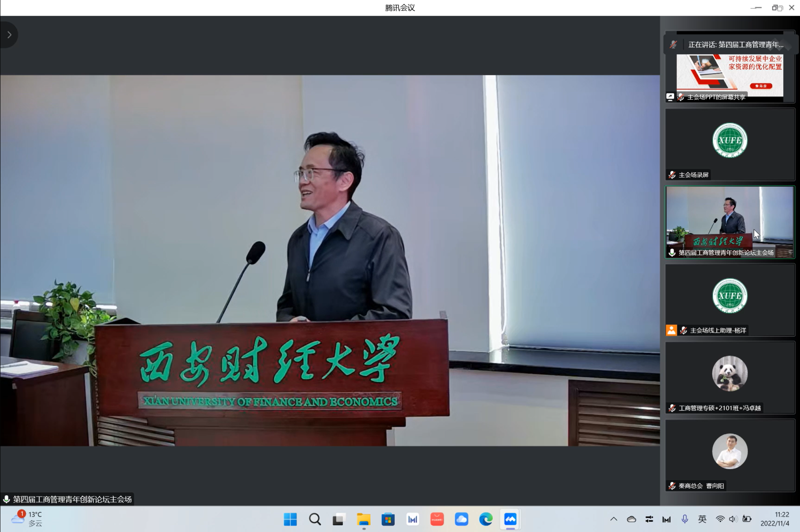Open the blue cloud app on taskbar
The height and width of the screenshot is (532, 800).
click(x=461, y=519)
